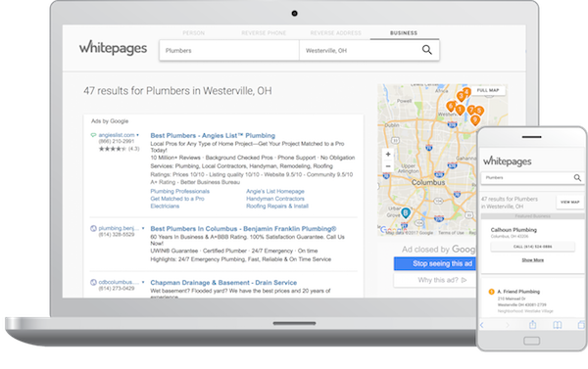This screenshot has height=369, width=588.
Task: Select orange map pin number 3
Action: point(461,96)
